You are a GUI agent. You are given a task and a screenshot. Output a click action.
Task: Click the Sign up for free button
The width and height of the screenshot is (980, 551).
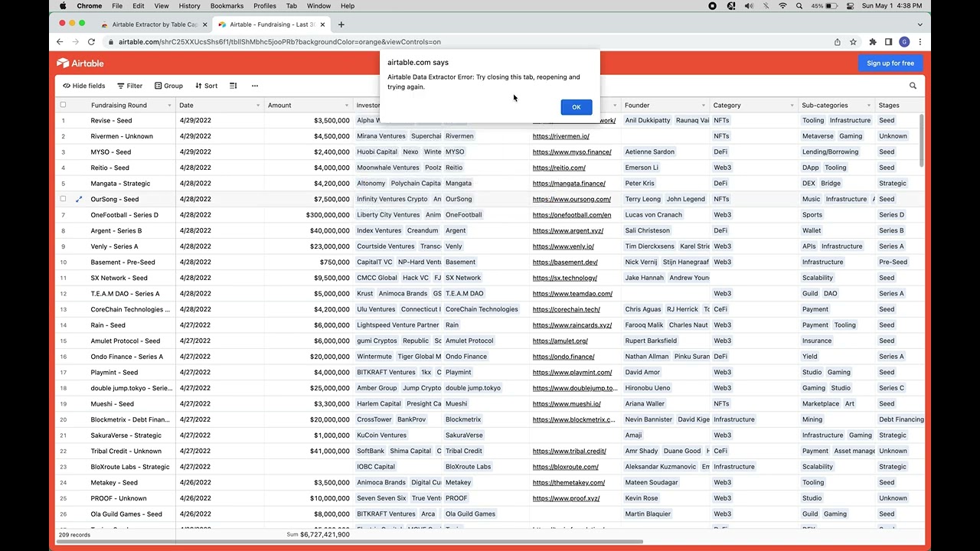pyautogui.click(x=890, y=64)
